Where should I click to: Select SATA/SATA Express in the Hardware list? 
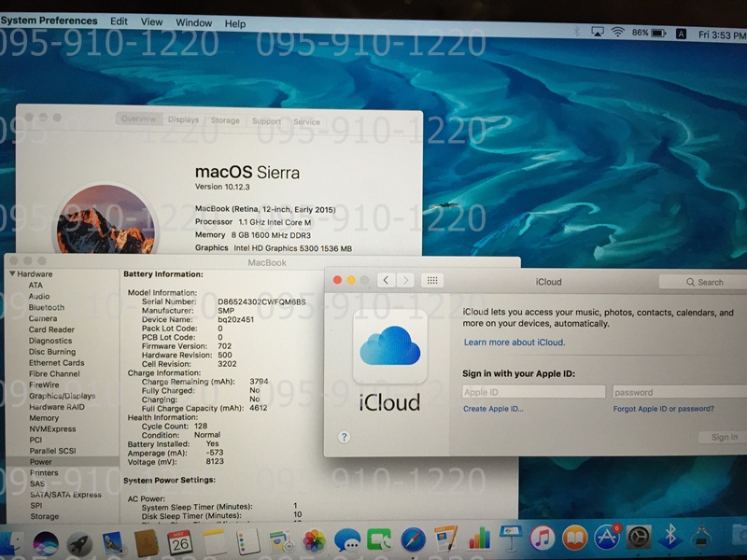coord(65,495)
